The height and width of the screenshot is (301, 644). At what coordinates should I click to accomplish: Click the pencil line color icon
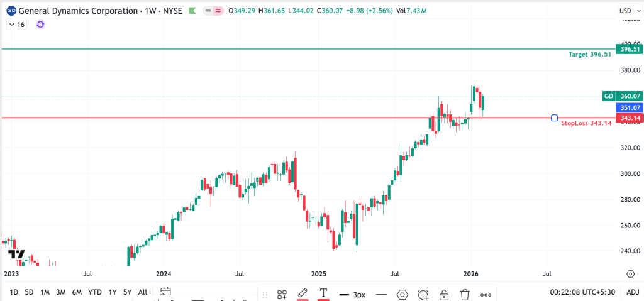click(x=303, y=293)
